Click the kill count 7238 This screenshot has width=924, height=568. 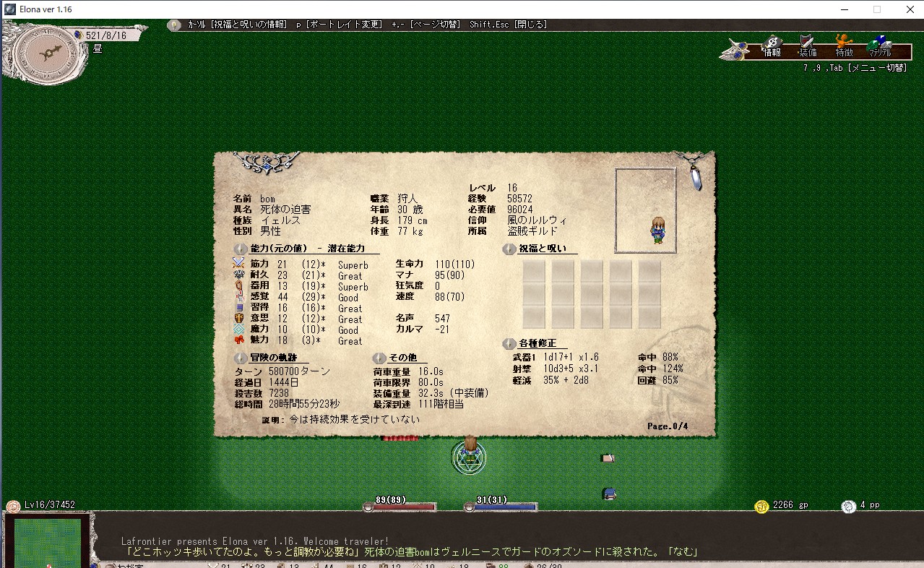tap(279, 393)
